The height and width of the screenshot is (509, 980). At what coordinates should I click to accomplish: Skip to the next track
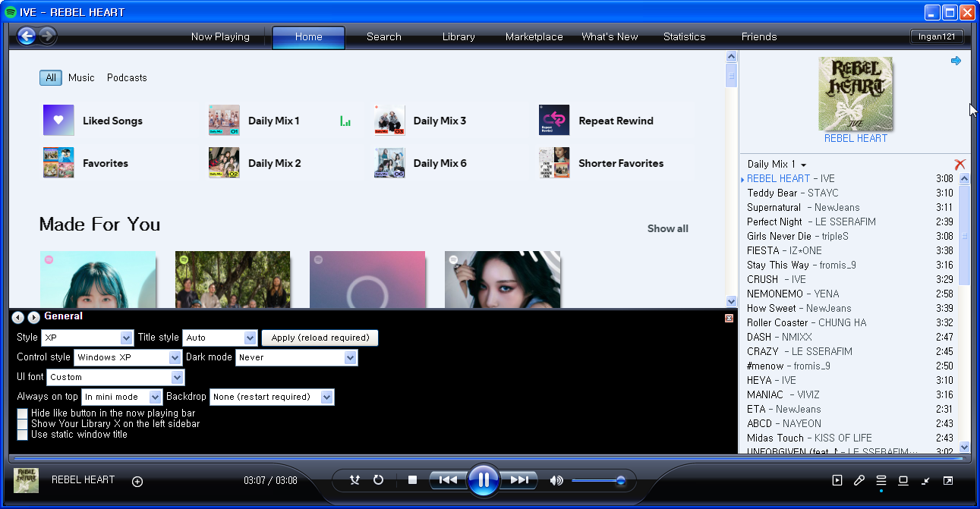click(x=519, y=480)
